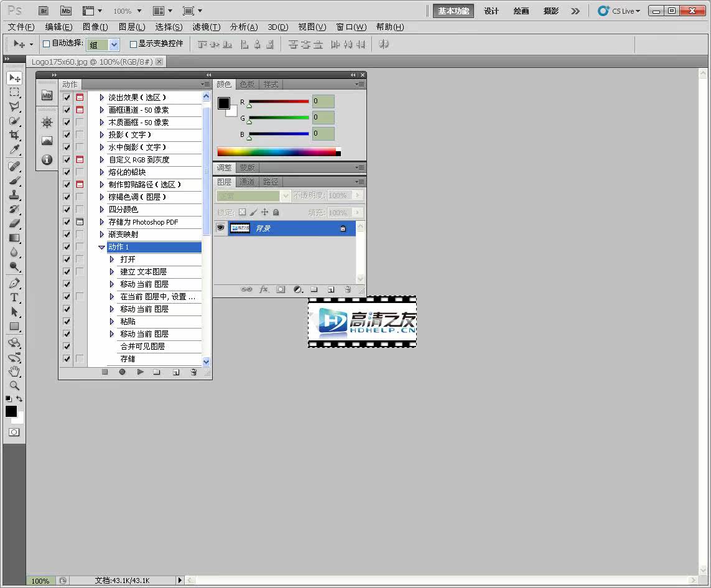Select the Eyedropper tool

(x=14, y=149)
